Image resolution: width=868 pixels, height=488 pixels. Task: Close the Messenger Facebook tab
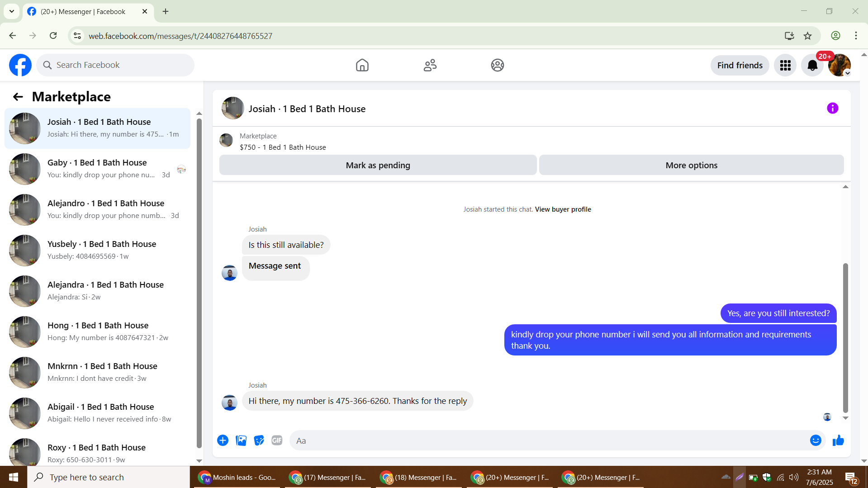(x=145, y=11)
